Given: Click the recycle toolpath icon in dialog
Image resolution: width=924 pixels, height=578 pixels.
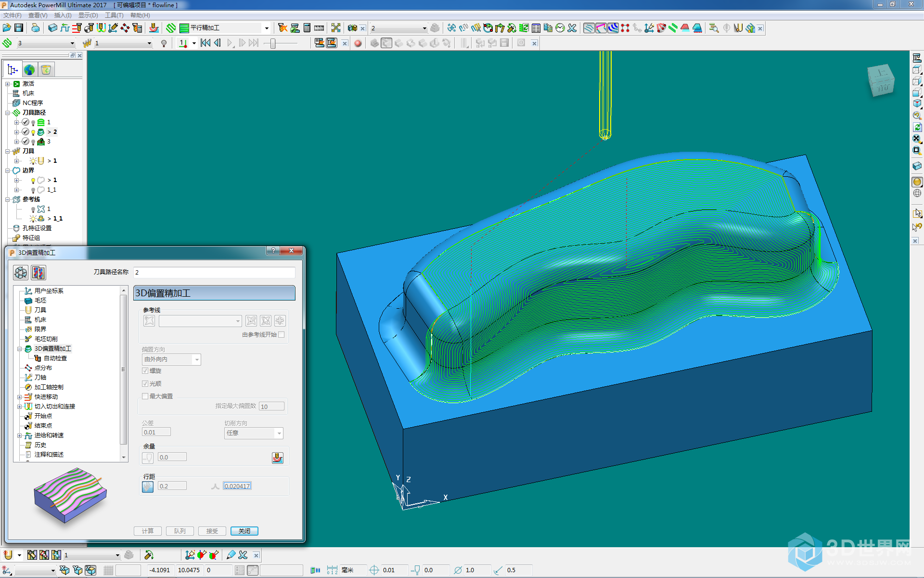Looking at the screenshot, I should (21, 273).
